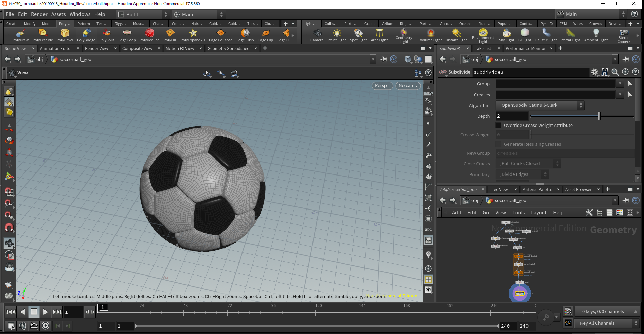Open the Algorithm OpenSubdiv Catmull-Clark dropdown

(x=539, y=105)
